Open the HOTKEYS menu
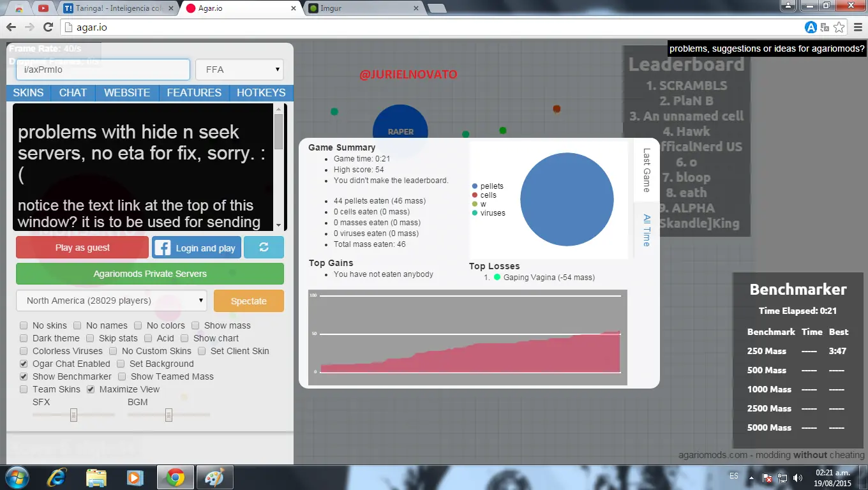Image resolution: width=868 pixels, height=490 pixels. [x=261, y=93]
